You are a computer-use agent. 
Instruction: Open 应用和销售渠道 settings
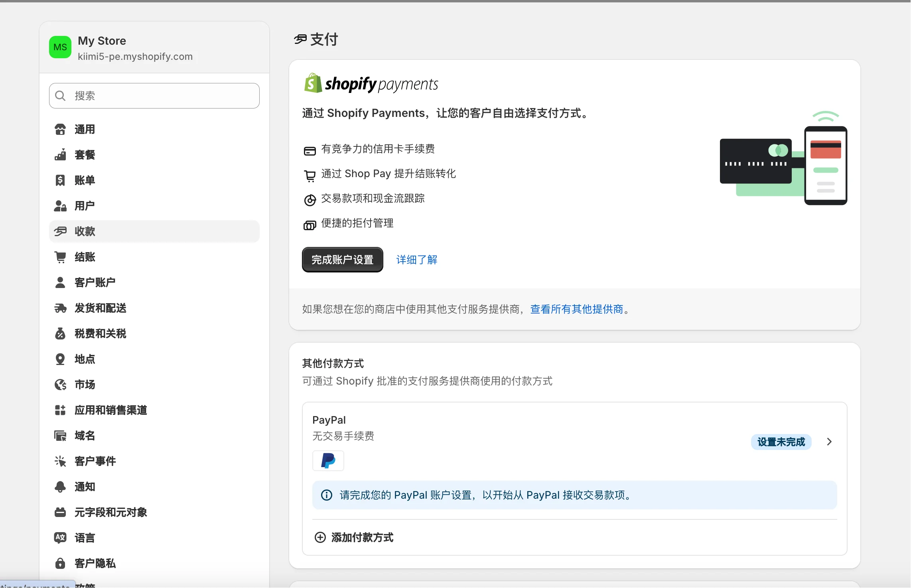coord(154,410)
